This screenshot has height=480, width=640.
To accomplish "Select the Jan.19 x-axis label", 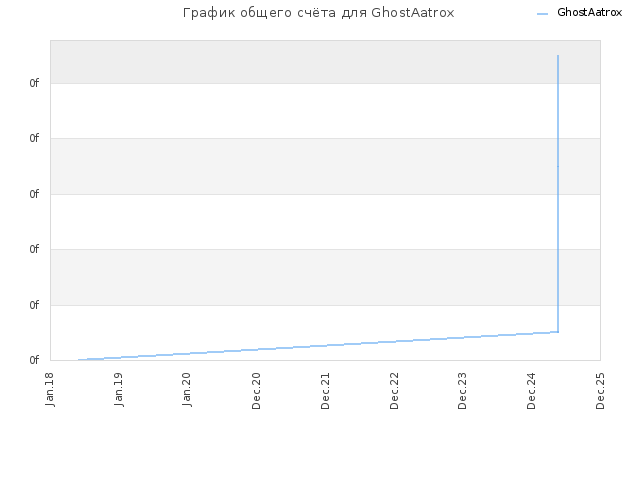I will pyautogui.click(x=119, y=389).
